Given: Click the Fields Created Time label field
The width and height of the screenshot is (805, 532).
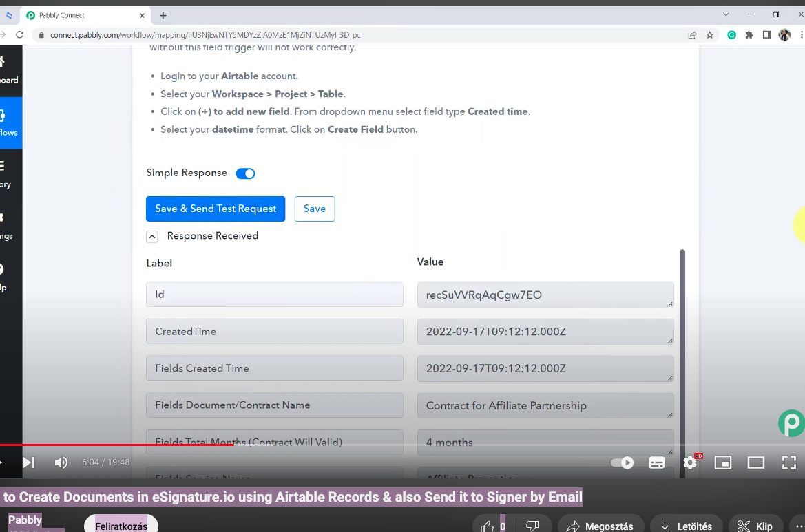Looking at the screenshot, I should [x=275, y=368].
